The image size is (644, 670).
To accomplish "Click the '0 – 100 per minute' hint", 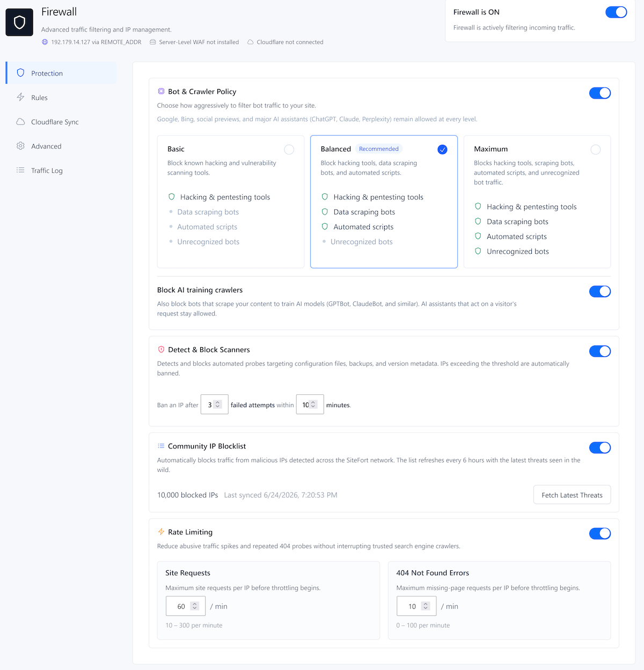I will [x=423, y=625].
